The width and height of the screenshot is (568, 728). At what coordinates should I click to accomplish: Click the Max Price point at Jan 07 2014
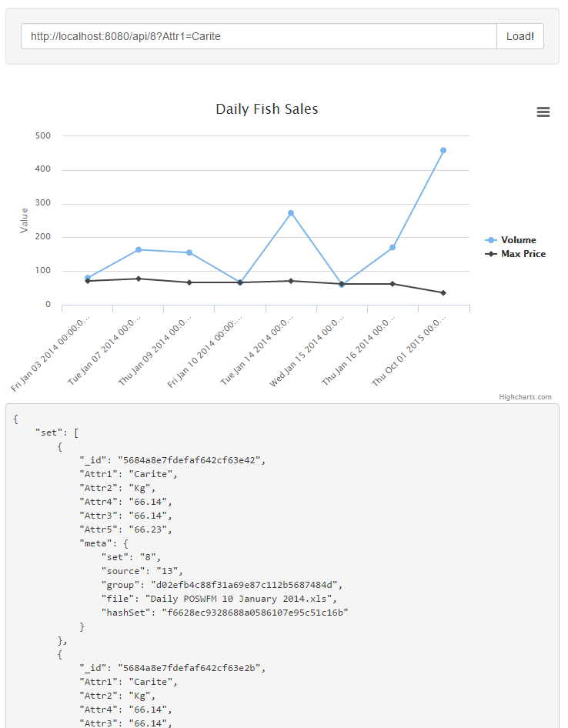[x=139, y=279]
